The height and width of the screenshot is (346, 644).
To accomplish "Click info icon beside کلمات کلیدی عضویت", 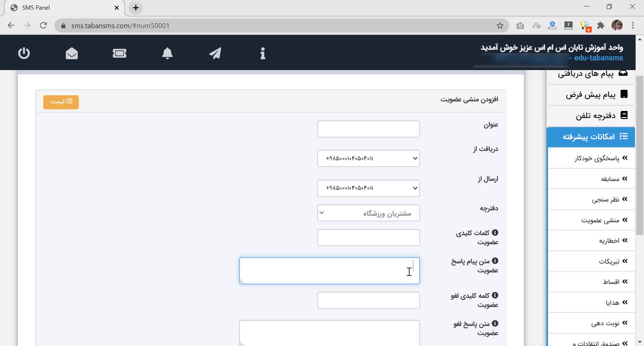I will click(x=495, y=232).
